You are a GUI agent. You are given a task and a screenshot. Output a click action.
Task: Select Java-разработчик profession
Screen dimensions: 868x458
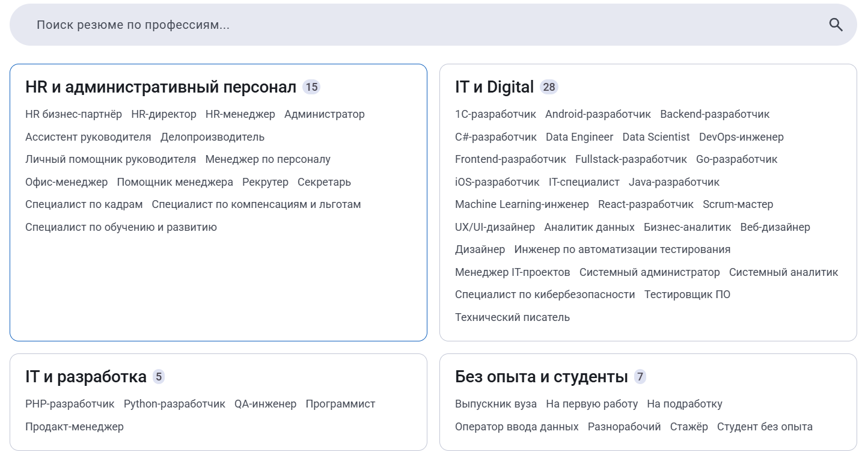pos(674,182)
